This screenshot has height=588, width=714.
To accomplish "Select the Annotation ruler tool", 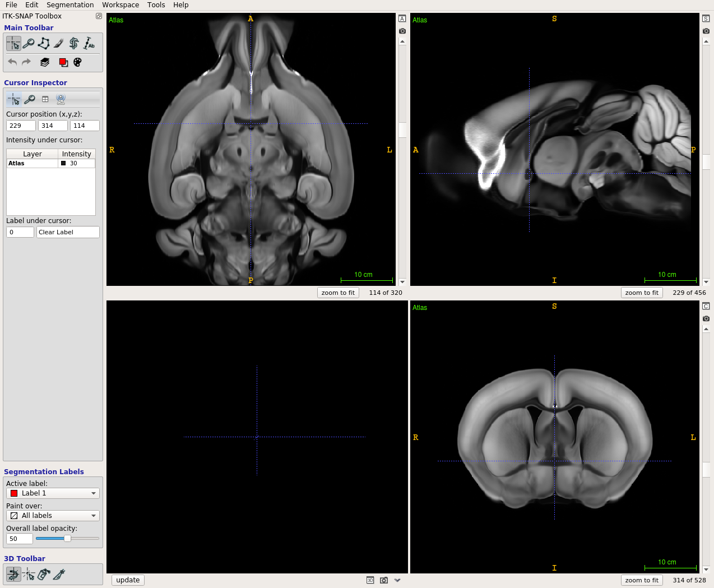I will click(89, 43).
